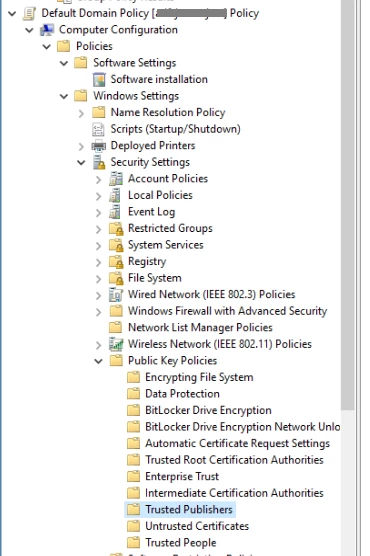Click the Name Resolution Policy folder icon
This screenshot has height=556, width=370.
pos(98,112)
